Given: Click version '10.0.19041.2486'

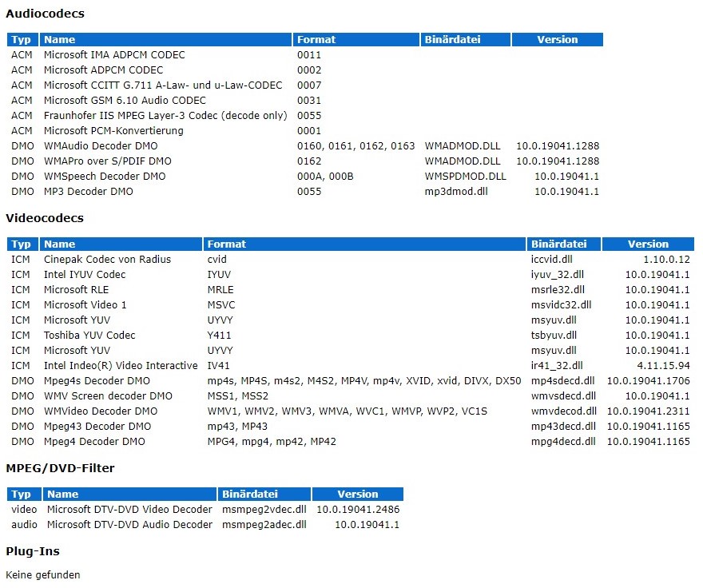Looking at the screenshot, I should [358, 510].
